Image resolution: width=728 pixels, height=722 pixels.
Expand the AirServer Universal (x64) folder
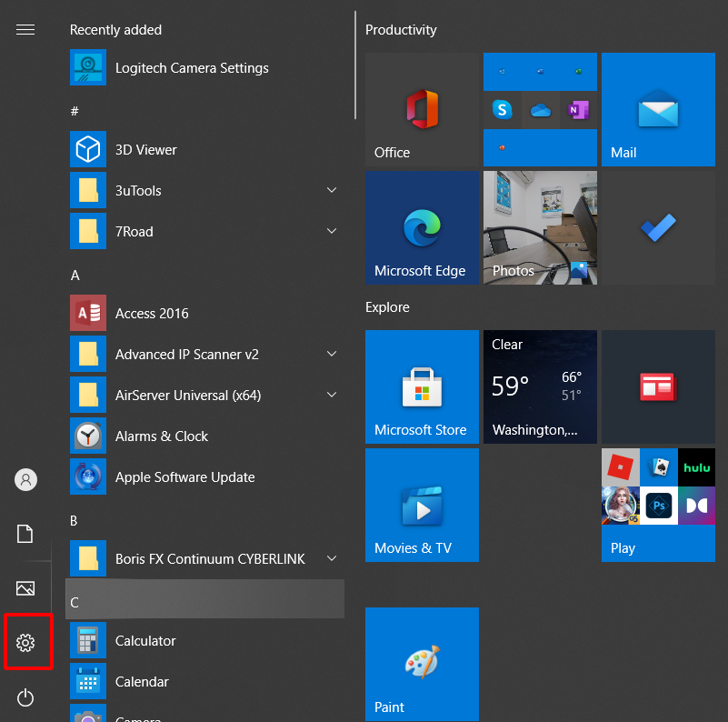[332, 396]
